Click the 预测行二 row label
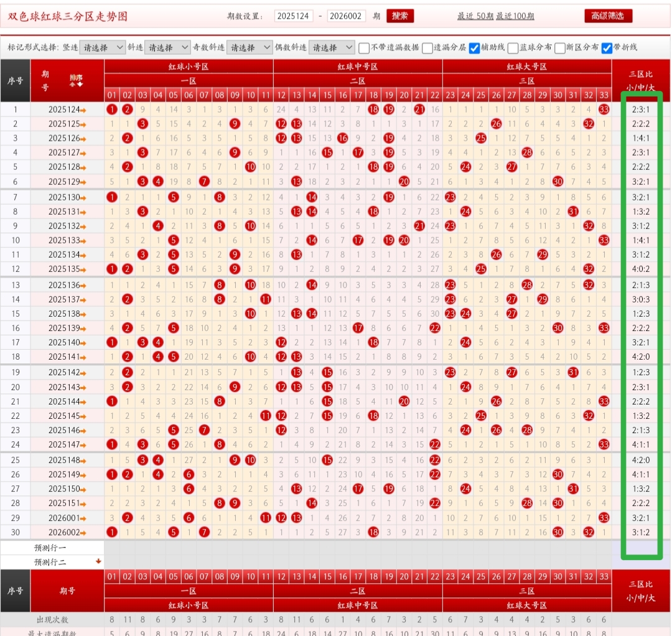Image resolution: width=672 pixels, height=636 pixels. pyautogui.click(x=50, y=563)
